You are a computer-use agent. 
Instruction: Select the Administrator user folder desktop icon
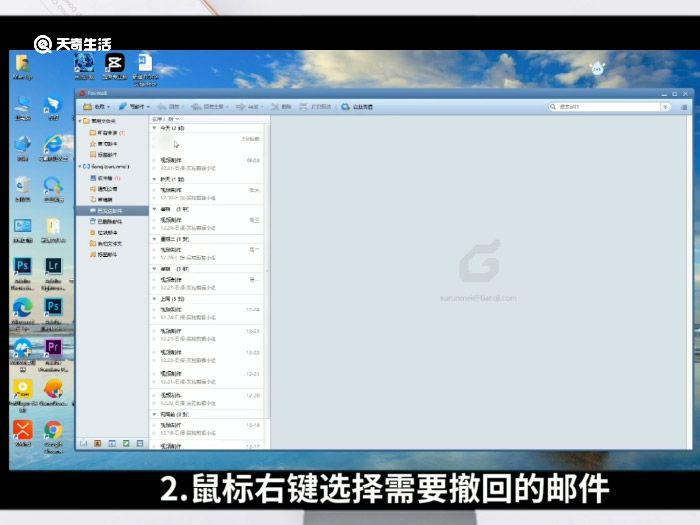23,67
